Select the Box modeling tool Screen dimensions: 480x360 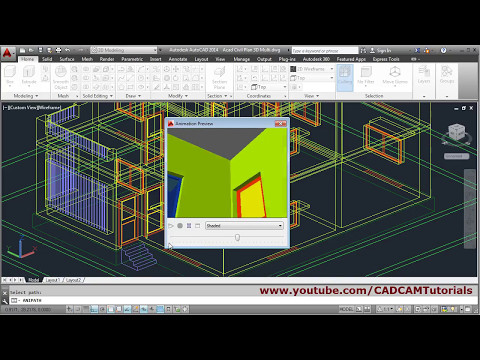coord(10,75)
